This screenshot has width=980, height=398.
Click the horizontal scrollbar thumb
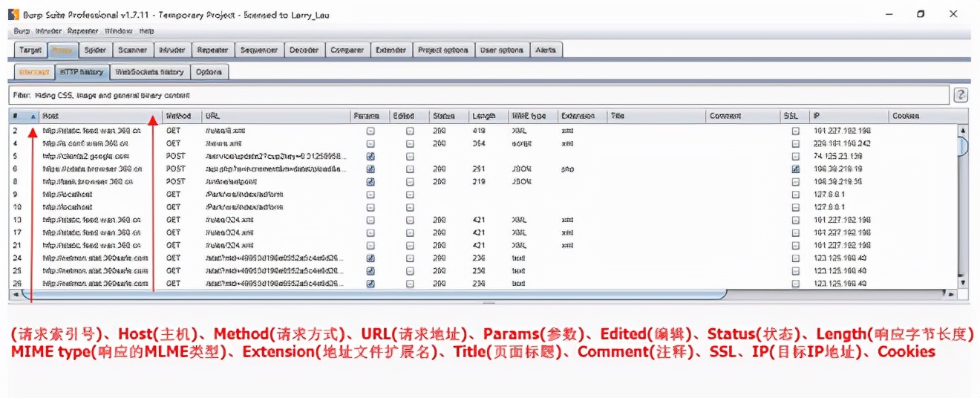(x=373, y=294)
